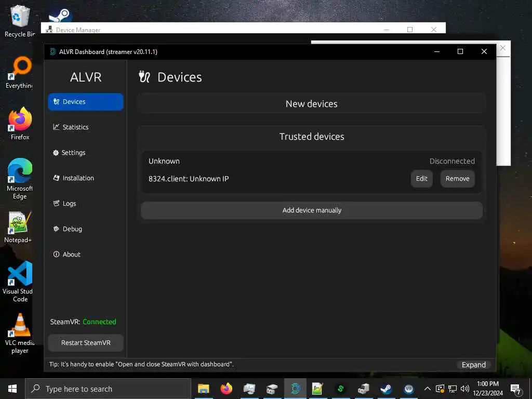Screen dimensions: 532x399
Task: Click the 8324.client: Unknown IP text
Action: pos(189,179)
